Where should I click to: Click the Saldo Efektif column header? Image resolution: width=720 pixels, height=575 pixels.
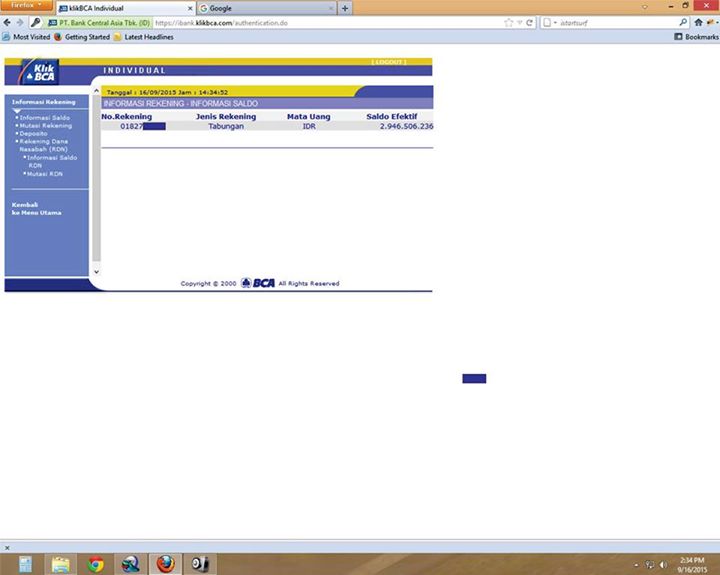[392, 117]
